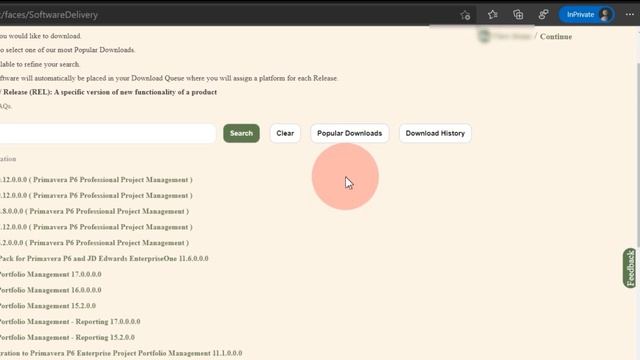640x360 pixels.
Task: Select Portfolio Management - Reporting 15.2.0.0
Action: 67,337
